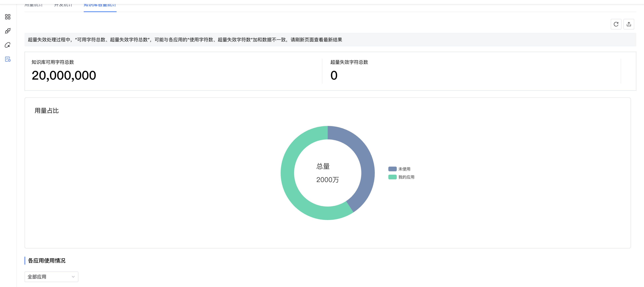The height and width of the screenshot is (287, 644).
Task: Click the green 我的应用 legend color swatch
Action: pyautogui.click(x=392, y=177)
